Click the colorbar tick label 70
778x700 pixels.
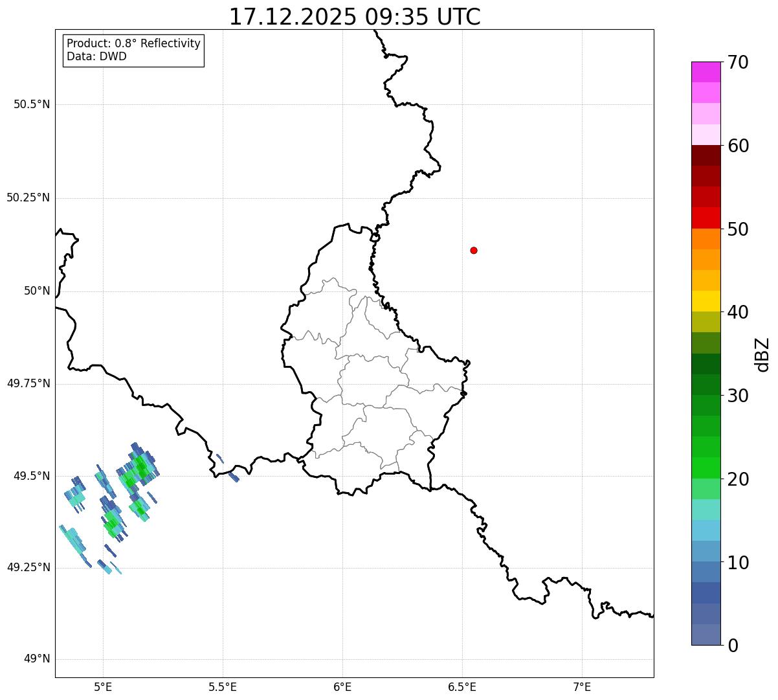click(x=738, y=62)
